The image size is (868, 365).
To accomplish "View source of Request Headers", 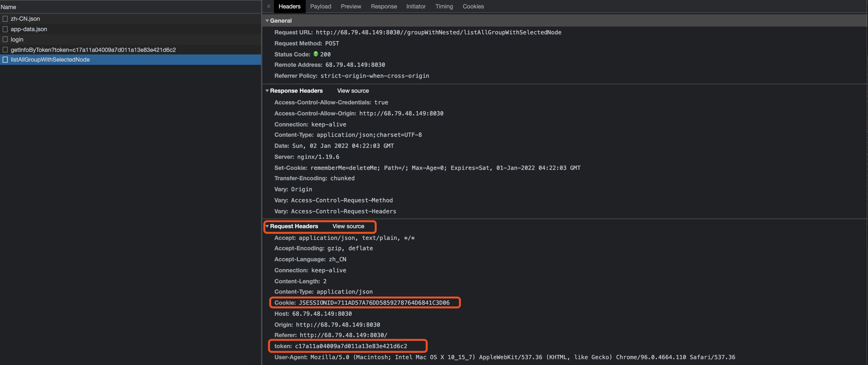I will pyautogui.click(x=348, y=226).
